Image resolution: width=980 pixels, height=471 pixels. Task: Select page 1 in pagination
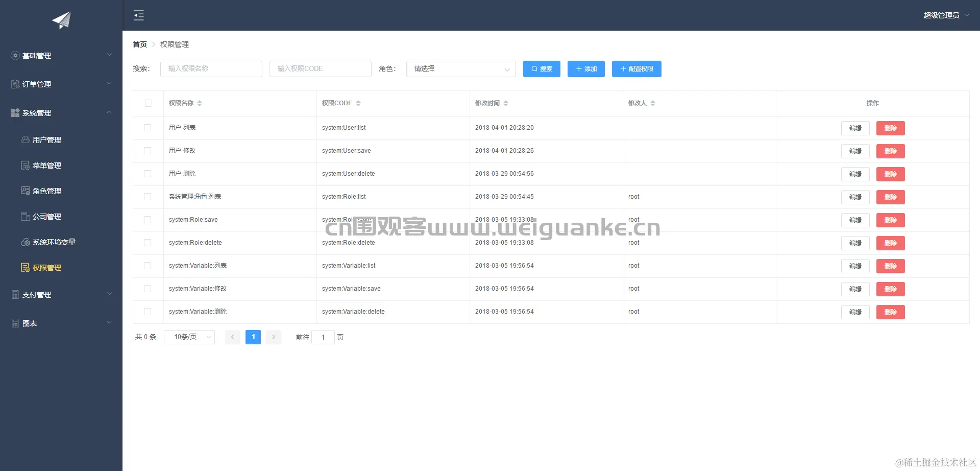[253, 337]
